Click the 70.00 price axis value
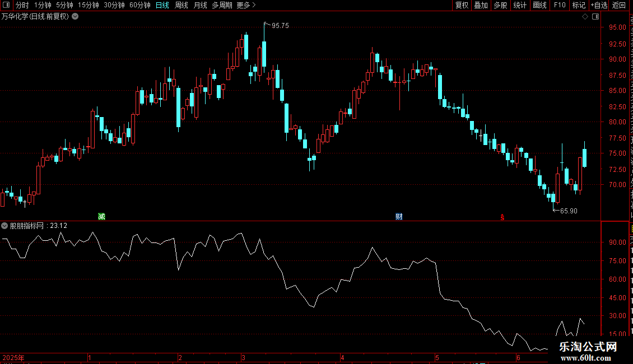Image resolution: width=633 pixels, height=364 pixels. coord(618,185)
